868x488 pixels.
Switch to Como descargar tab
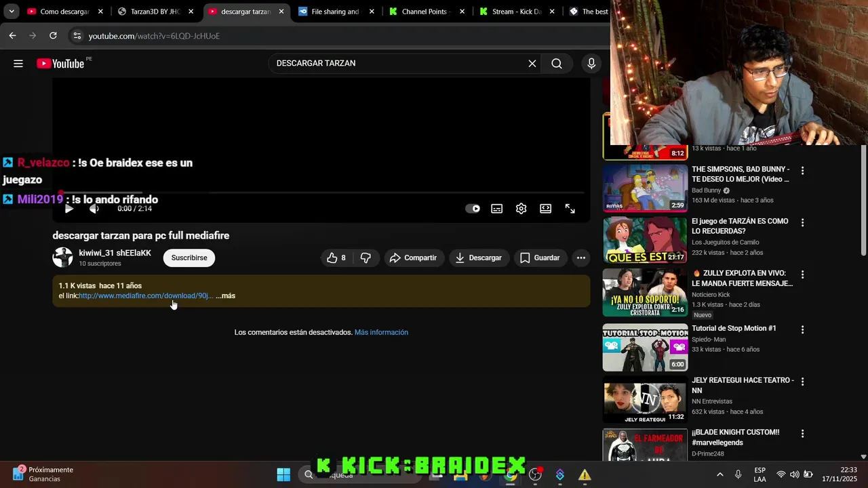pos(65,12)
